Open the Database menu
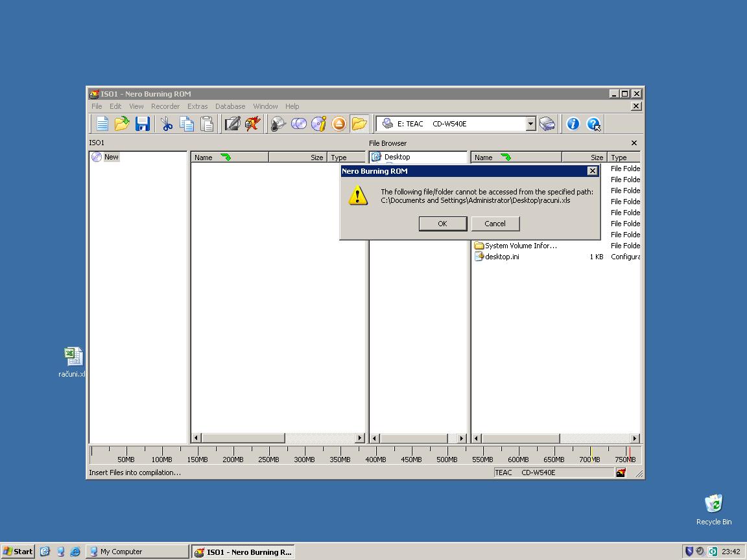 (x=230, y=106)
